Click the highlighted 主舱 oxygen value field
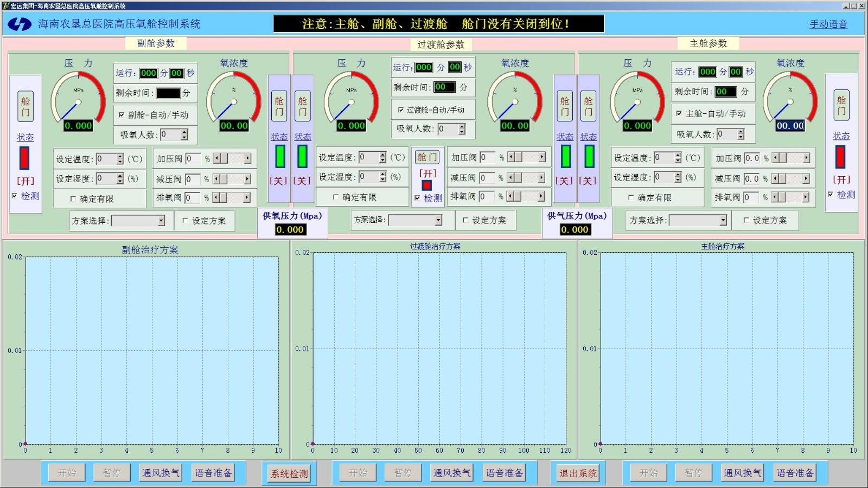This screenshot has height=488, width=868. 790,126
